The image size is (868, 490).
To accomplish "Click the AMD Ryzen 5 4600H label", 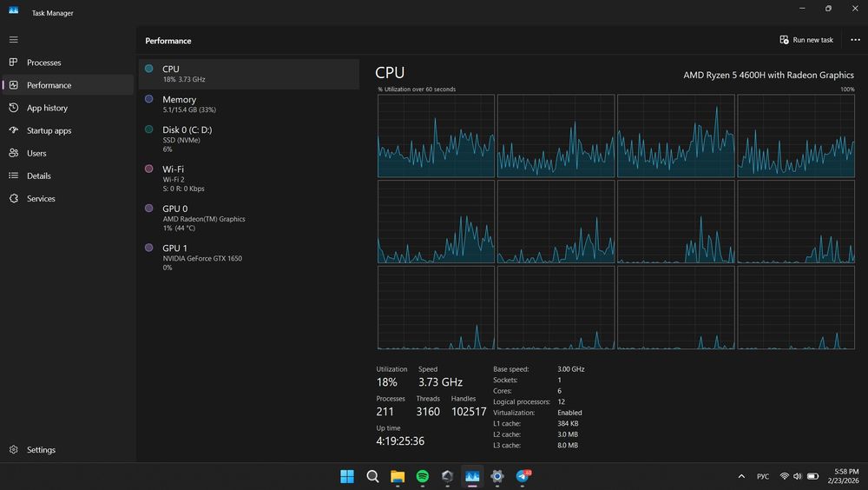I will [768, 75].
